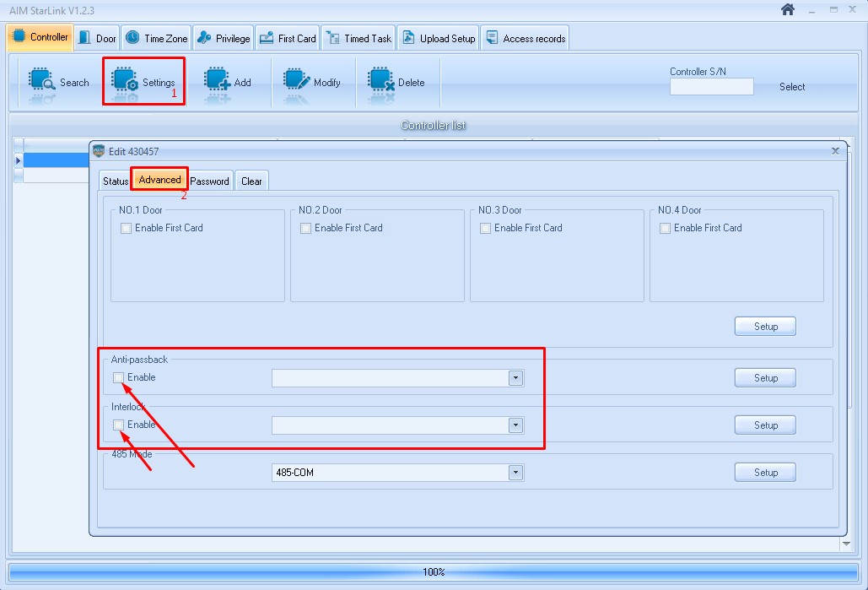868x590 pixels.
Task: Expand the Anti-passback dropdown
Action: point(515,378)
